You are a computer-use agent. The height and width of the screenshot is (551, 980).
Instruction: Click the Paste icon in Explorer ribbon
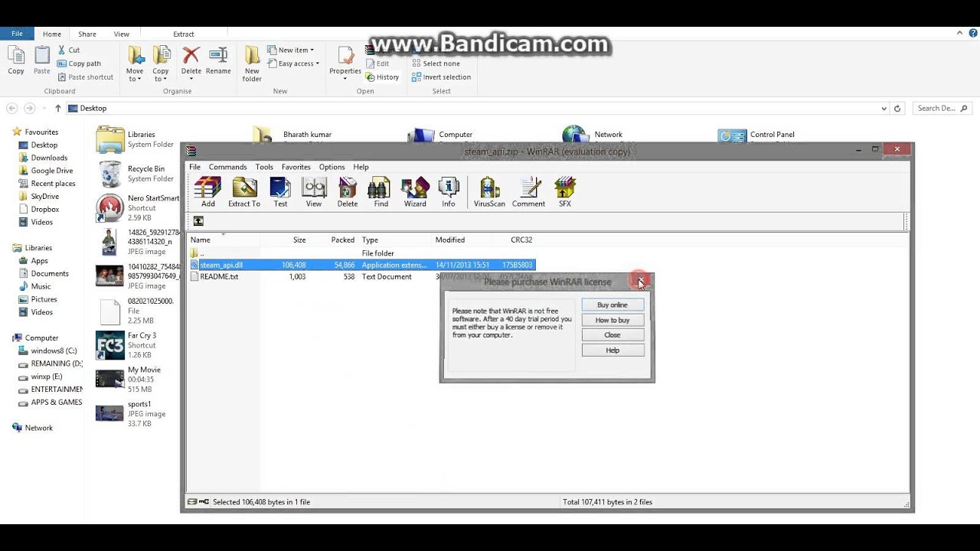[x=41, y=60]
